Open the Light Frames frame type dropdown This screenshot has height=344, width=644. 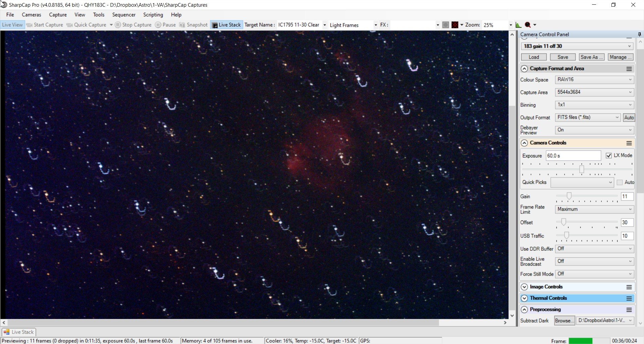click(x=375, y=25)
